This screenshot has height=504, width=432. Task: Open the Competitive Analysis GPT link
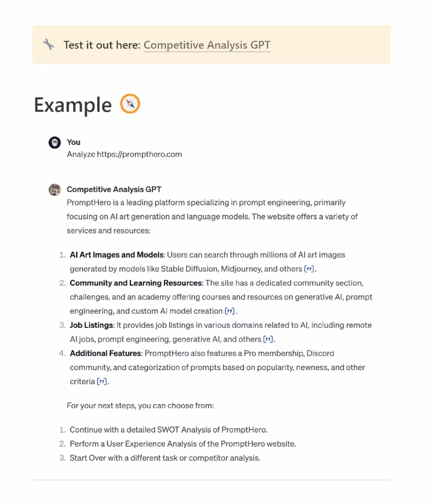(x=207, y=45)
